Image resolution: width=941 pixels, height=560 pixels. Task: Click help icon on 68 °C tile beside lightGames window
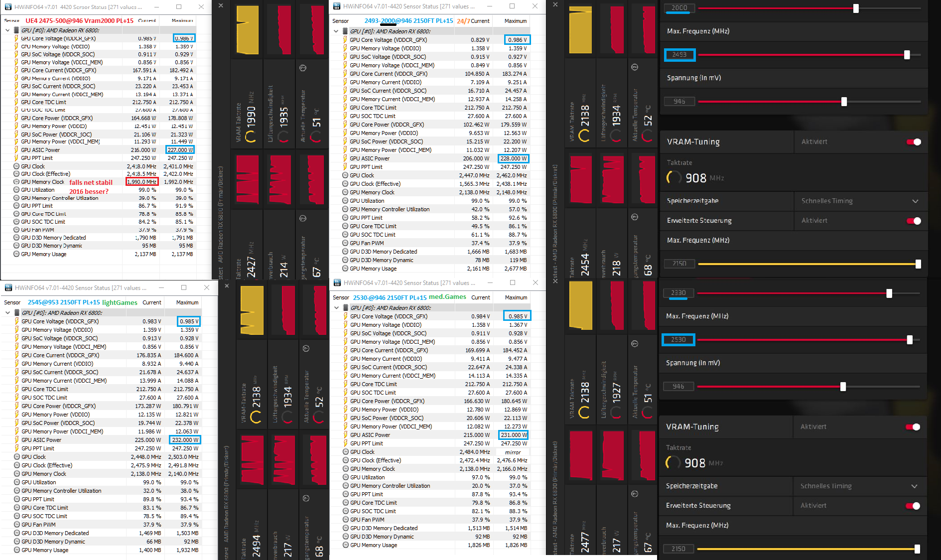[x=306, y=498]
